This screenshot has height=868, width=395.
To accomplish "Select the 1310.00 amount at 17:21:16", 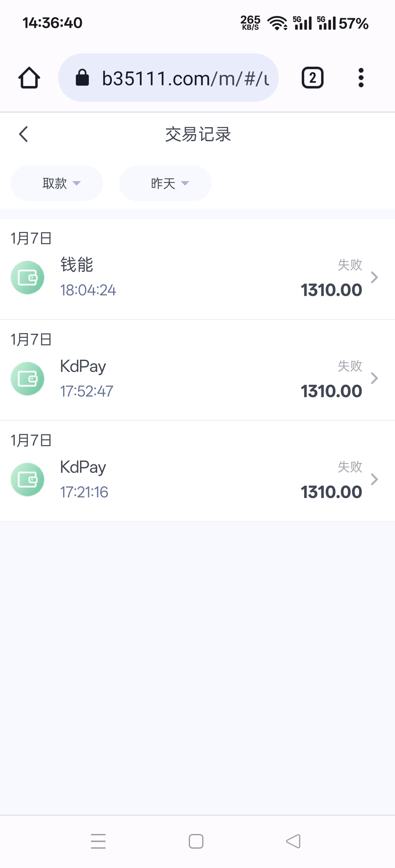I will 331,492.
